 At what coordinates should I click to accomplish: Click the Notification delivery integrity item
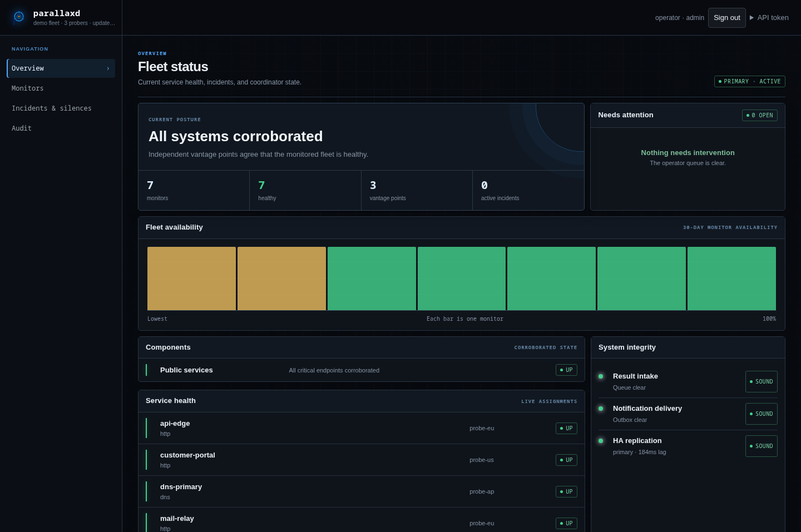coord(688,414)
